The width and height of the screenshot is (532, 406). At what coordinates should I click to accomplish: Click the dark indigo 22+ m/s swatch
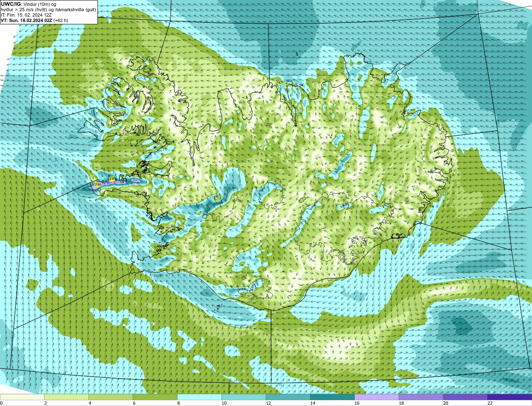[x=510, y=397]
